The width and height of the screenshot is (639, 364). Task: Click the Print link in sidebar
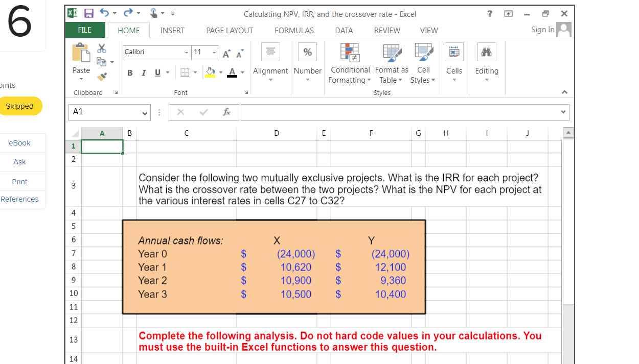click(x=19, y=181)
